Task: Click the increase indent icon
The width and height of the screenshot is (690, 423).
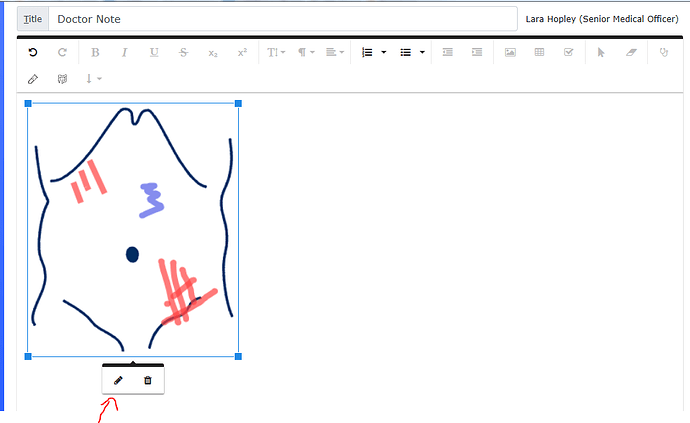Action: [477, 53]
